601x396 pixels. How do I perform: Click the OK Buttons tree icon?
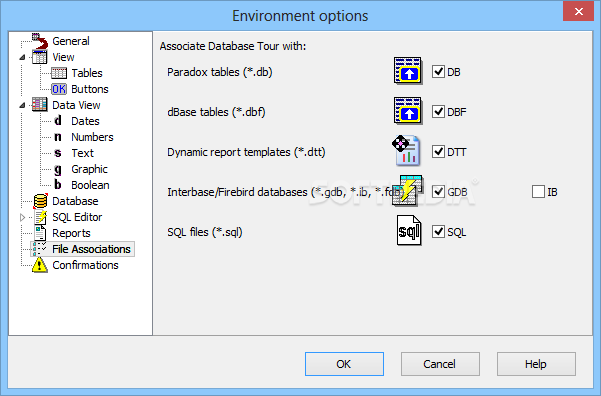tap(59, 89)
